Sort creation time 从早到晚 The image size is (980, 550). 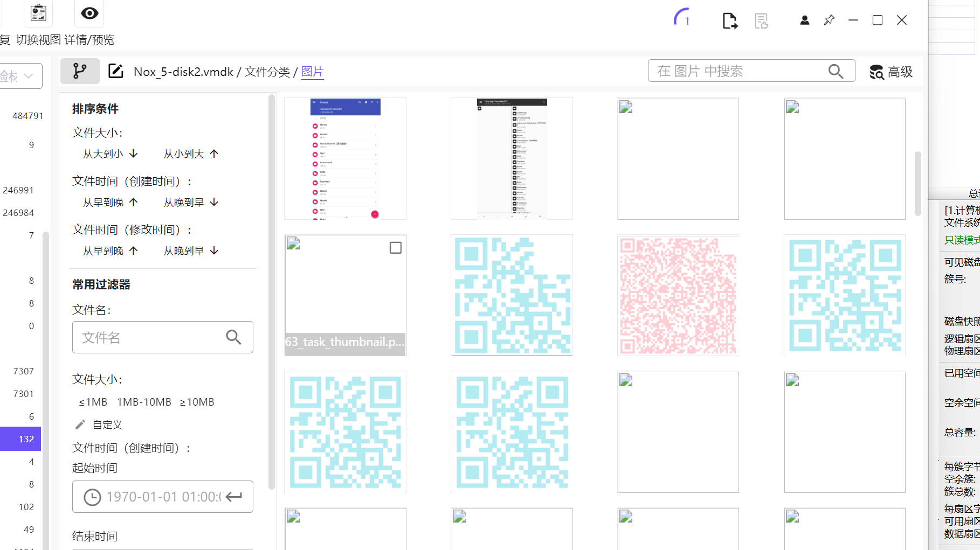coord(111,203)
